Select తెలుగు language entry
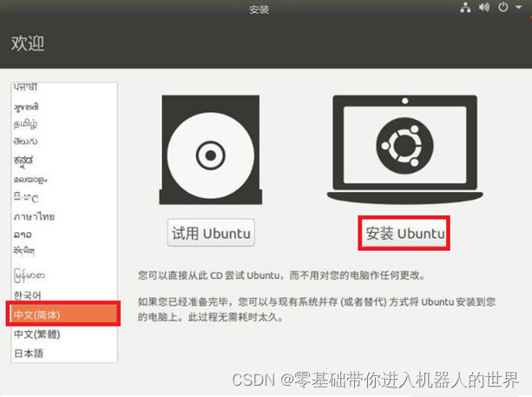This screenshot has width=532, height=397. (x=64, y=141)
